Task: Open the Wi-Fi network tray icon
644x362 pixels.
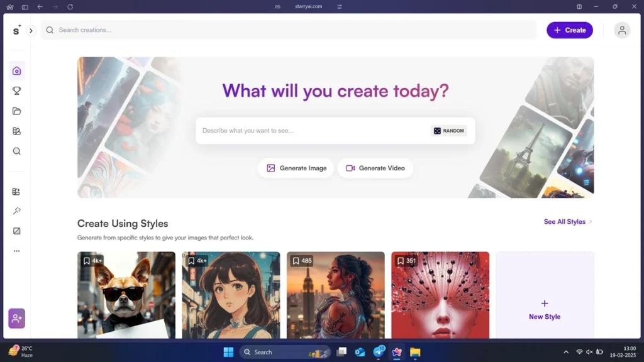Action: point(579,352)
